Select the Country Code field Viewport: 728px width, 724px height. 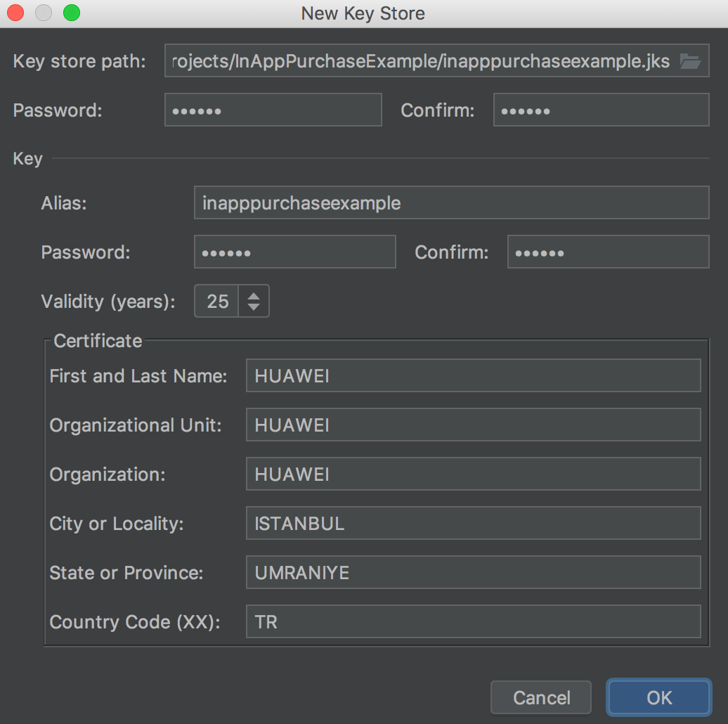pyautogui.click(x=473, y=622)
